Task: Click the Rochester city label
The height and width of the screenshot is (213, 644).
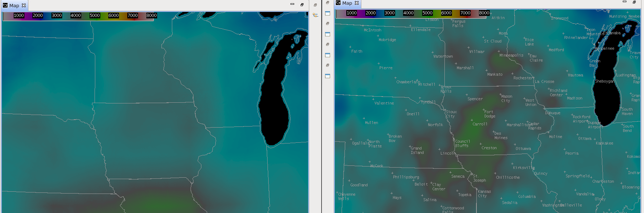Action: coord(524,78)
